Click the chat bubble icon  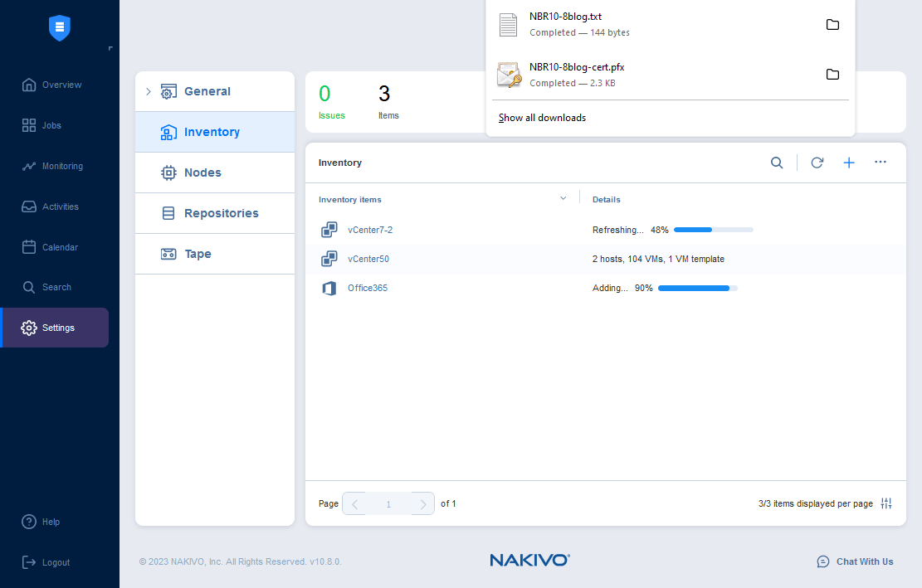(823, 562)
